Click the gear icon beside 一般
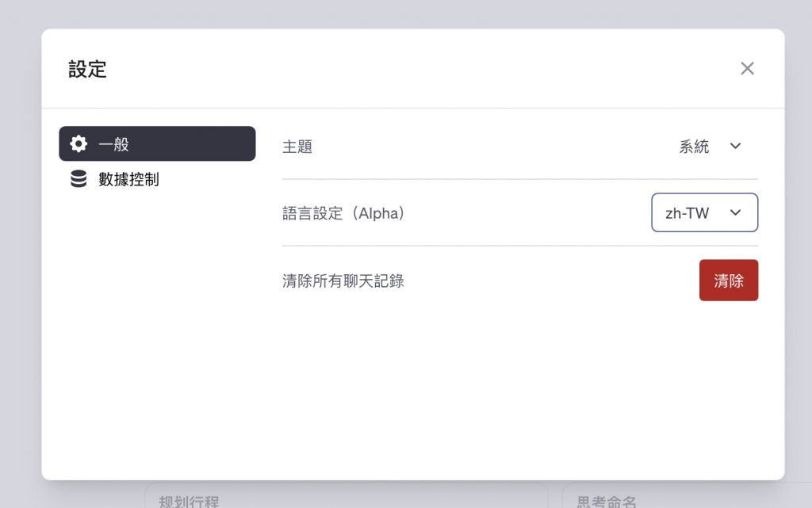Viewport: 812px width, 508px height. (79, 144)
